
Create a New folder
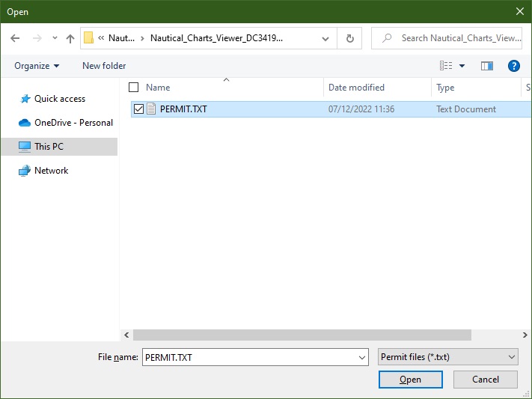[x=104, y=66]
